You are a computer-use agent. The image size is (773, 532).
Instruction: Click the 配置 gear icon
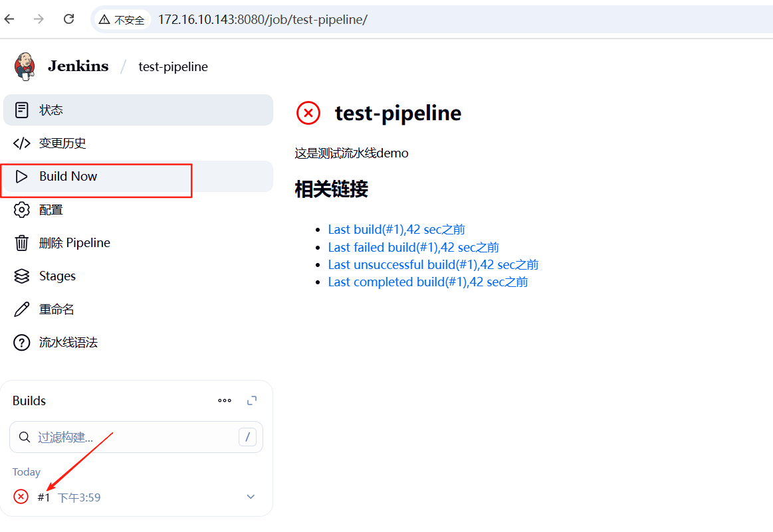(22, 210)
